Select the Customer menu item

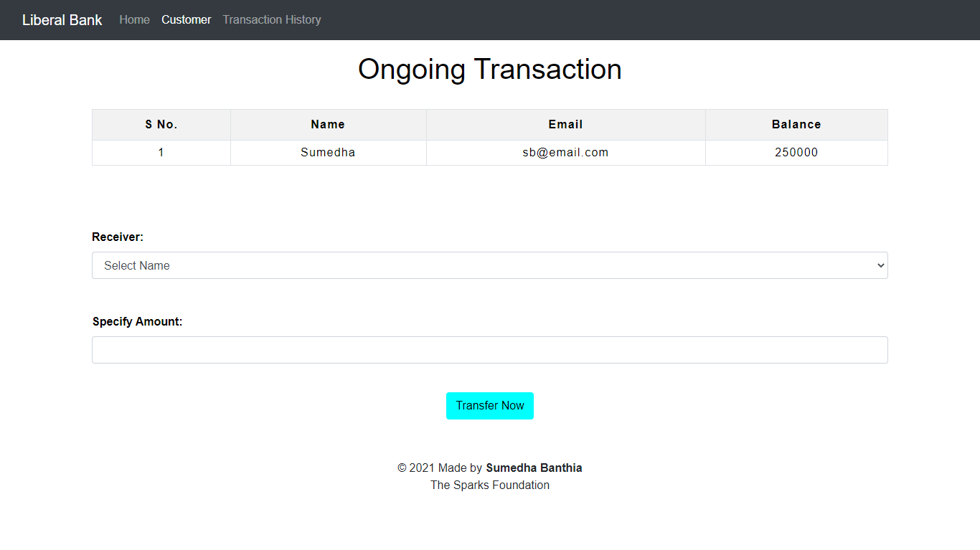[x=186, y=19]
